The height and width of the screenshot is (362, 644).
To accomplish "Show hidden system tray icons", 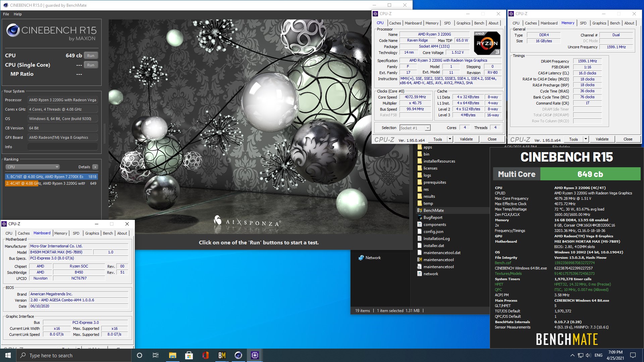I will [572, 355].
